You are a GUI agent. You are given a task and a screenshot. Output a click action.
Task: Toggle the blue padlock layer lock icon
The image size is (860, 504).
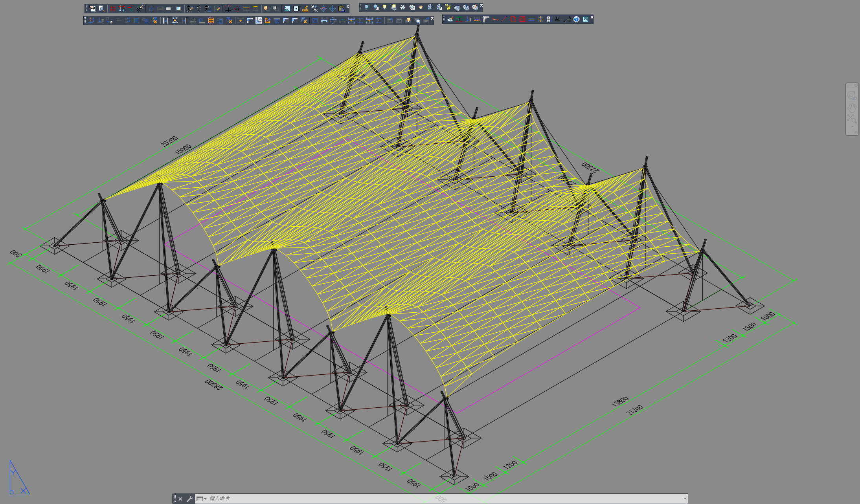pyautogui.click(x=429, y=7)
